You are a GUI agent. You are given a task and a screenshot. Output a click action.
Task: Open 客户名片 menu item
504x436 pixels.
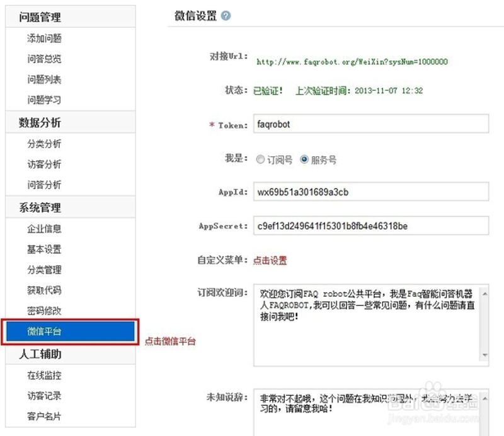[44, 416]
